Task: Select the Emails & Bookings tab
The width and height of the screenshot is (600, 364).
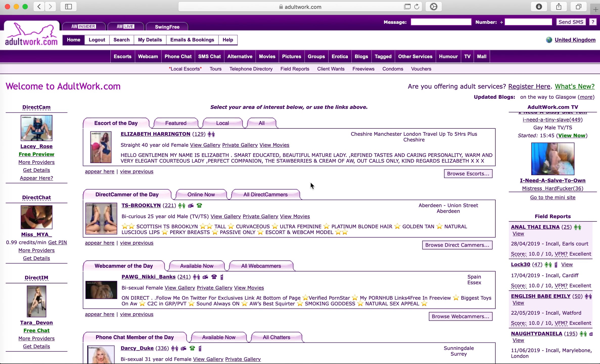Action: (x=192, y=40)
